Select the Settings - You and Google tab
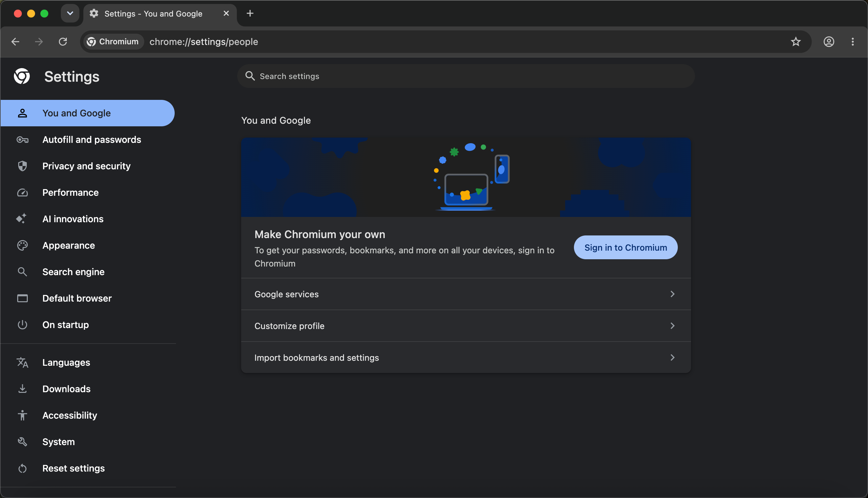The height and width of the screenshot is (498, 868). (160, 14)
